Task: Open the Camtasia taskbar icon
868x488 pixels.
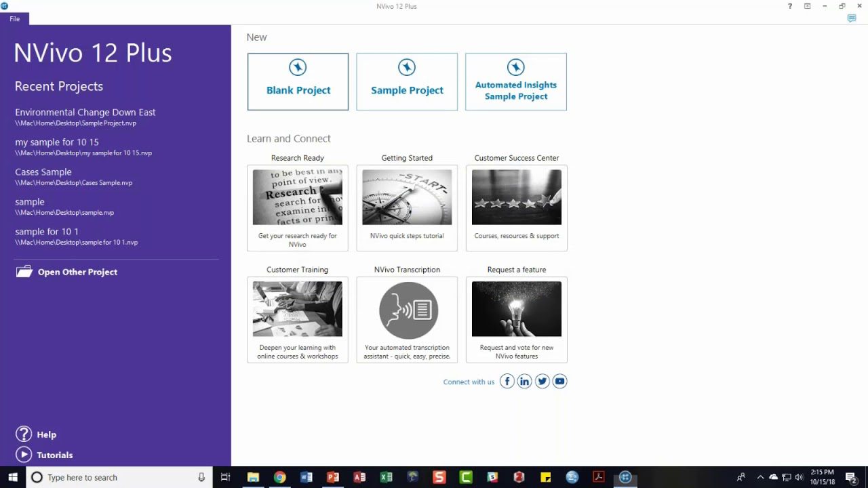Action: [466, 477]
